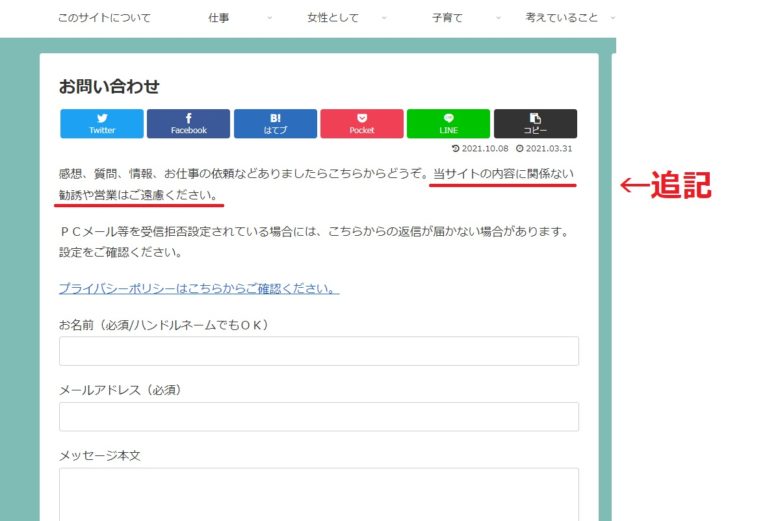The image size is (780, 521).
Task: Save the page to Pocket button
Action: click(362, 123)
